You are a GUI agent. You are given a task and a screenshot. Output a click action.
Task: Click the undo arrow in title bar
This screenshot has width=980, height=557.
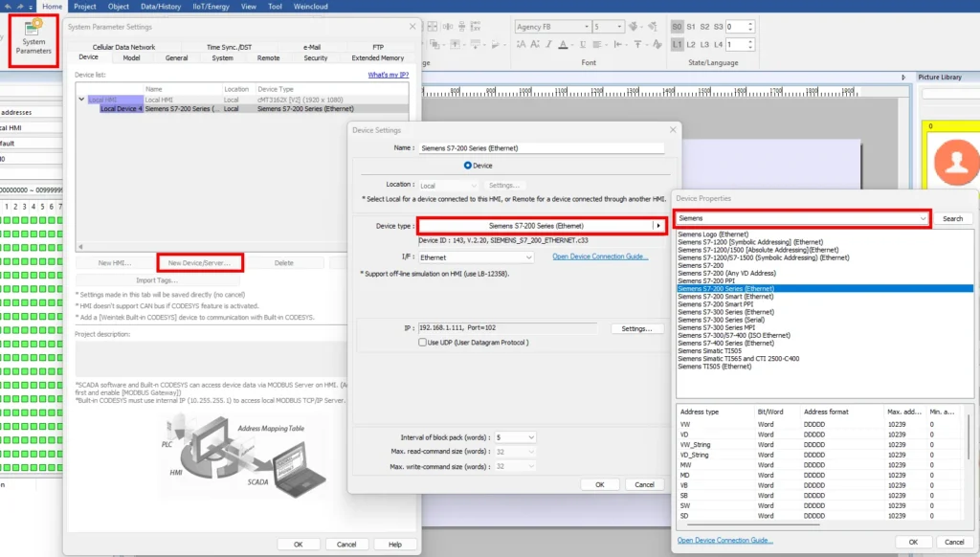[x=8, y=6]
